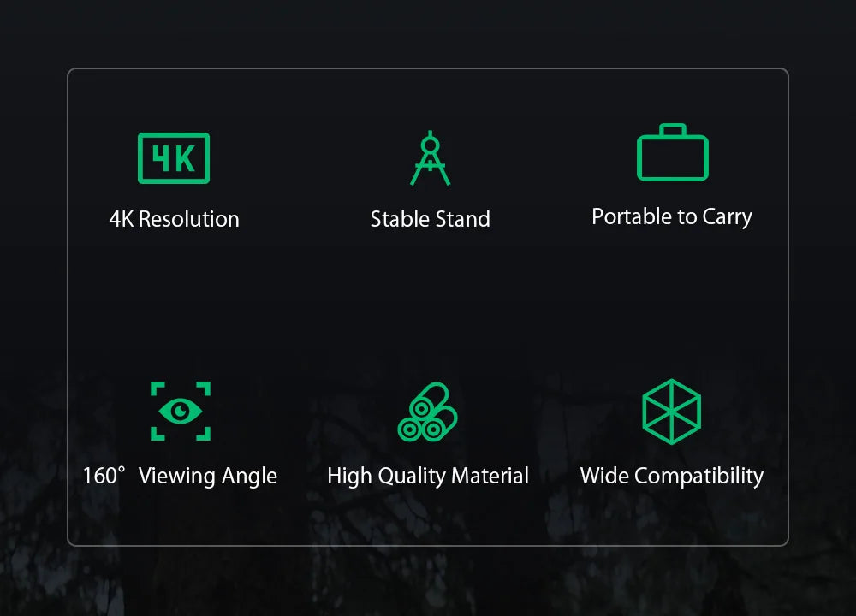The height and width of the screenshot is (616, 856).
Task: Select the word Resolution
Action: pos(189,219)
